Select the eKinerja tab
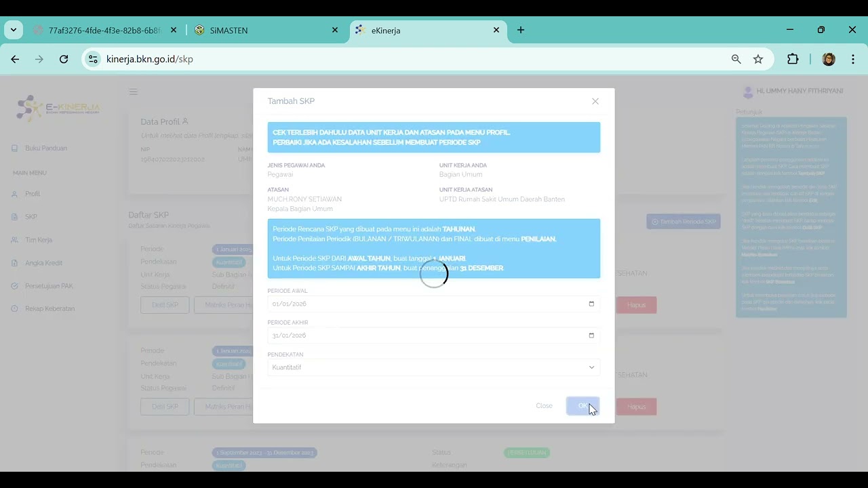This screenshot has width=868, height=488. [x=428, y=30]
